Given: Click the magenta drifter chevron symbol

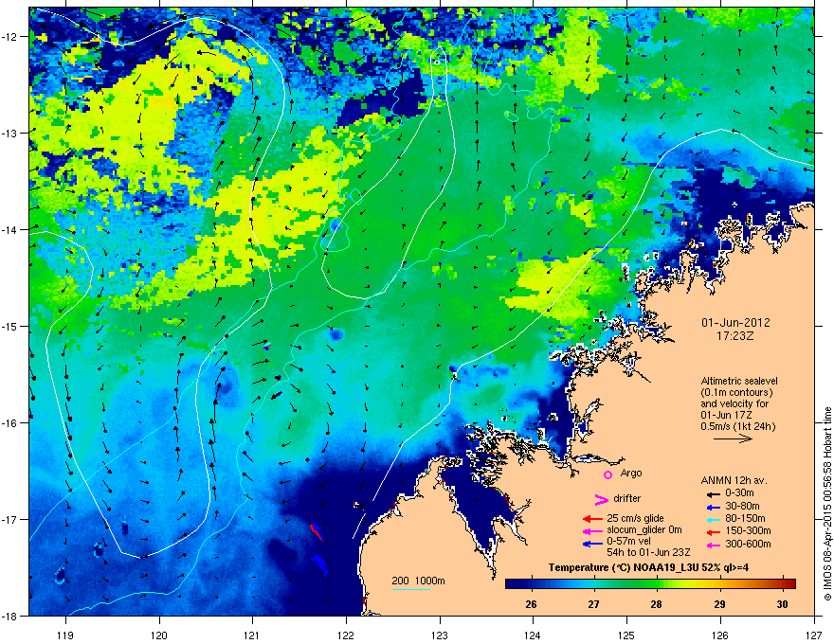Looking at the screenshot, I should [601, 499].
